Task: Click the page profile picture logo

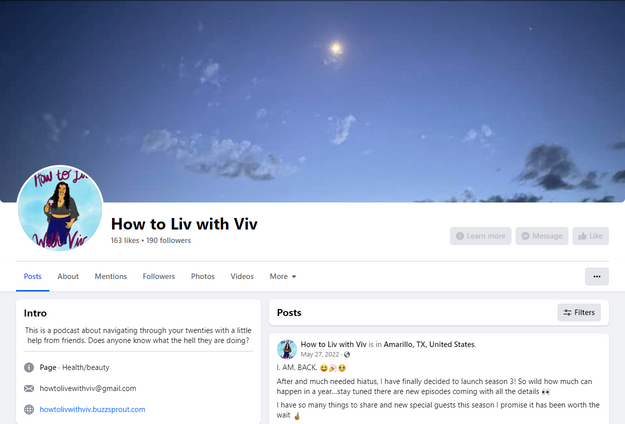Action: tap(60, 208)
